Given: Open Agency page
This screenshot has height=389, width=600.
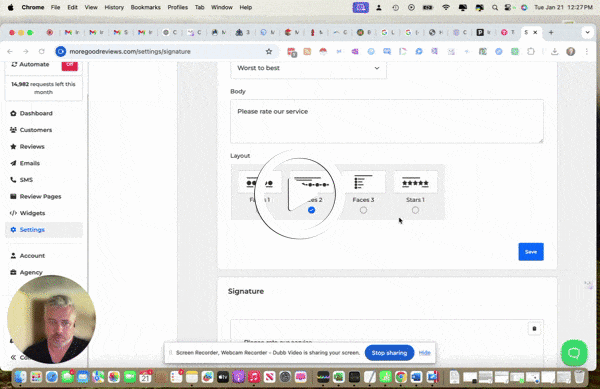Looking at the screenshot, I should (x=31, y=272).
